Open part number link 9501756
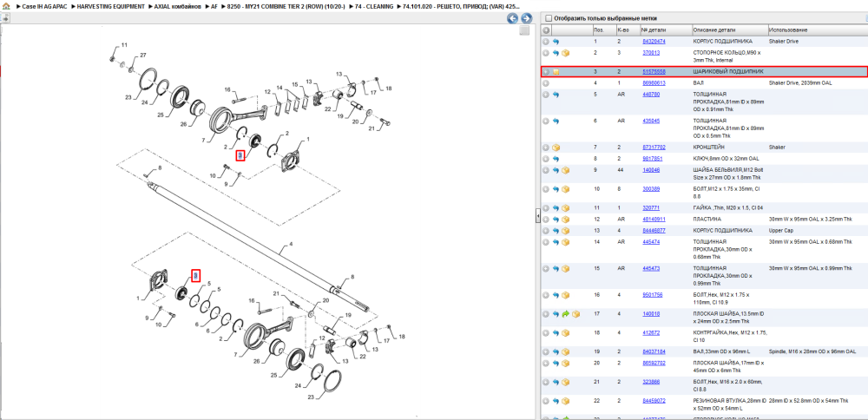The width and height of the screenshot is (868, 420). 653,295
